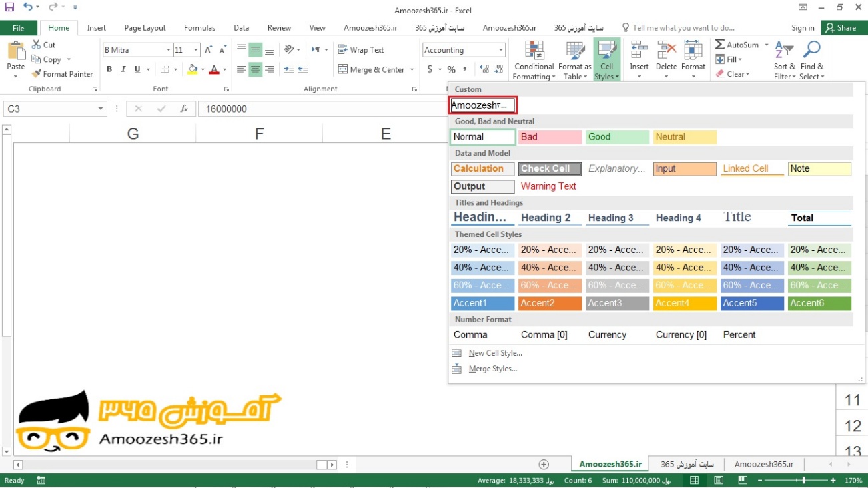The width and height of the screenshot is (868, 488).
Task: Toggle Wrap Text option
Action: pyautogui.click(x=361, y=50)
